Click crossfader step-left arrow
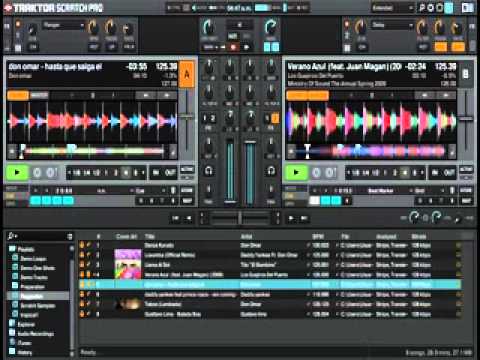 tap(188, 219)
